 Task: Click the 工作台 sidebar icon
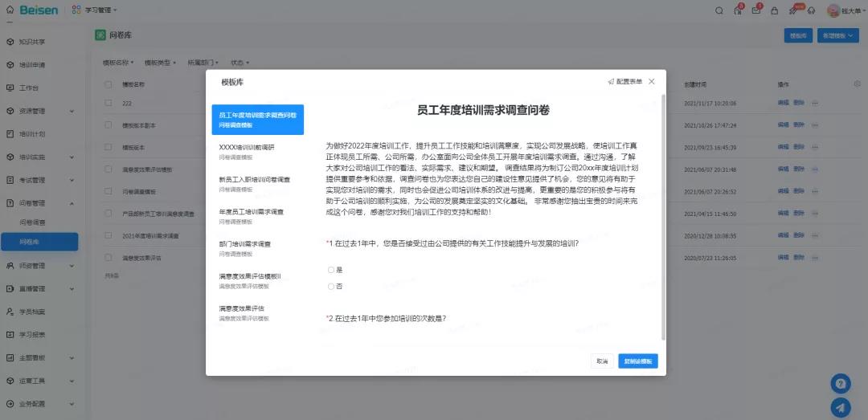click(10, 88)
